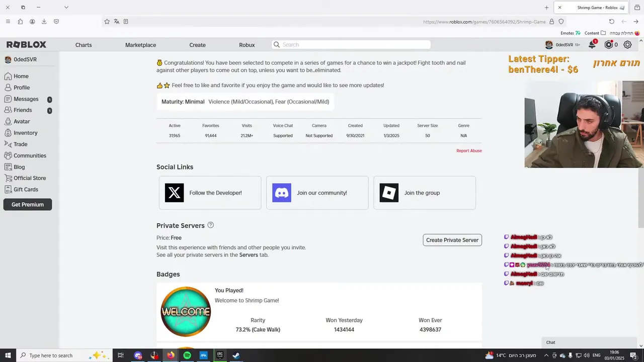Screen dimensions: 644x362
Task: Open Firefox application menu hamburger
Action: (x=8, y=22)
